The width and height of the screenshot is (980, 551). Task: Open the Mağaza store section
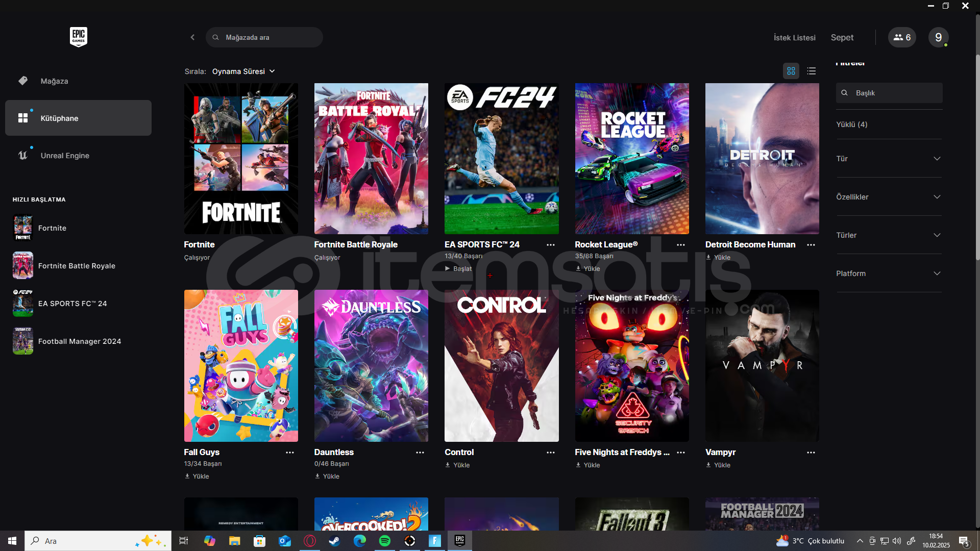coord(78,81)
